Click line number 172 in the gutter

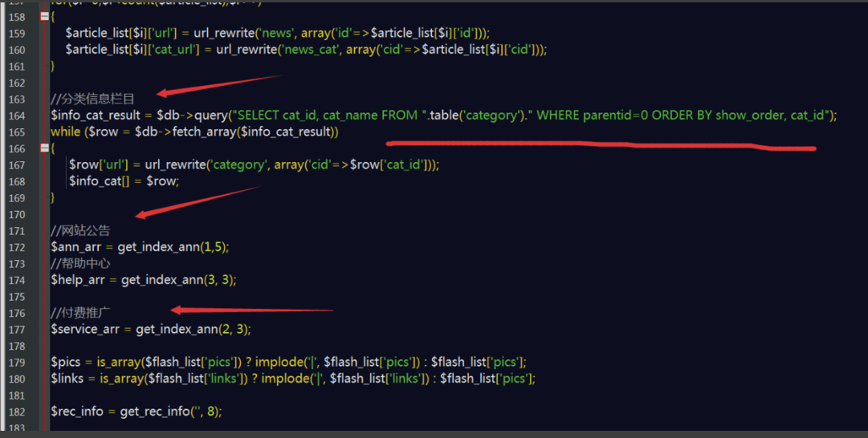pyautogui.click(x=17, y=247)
